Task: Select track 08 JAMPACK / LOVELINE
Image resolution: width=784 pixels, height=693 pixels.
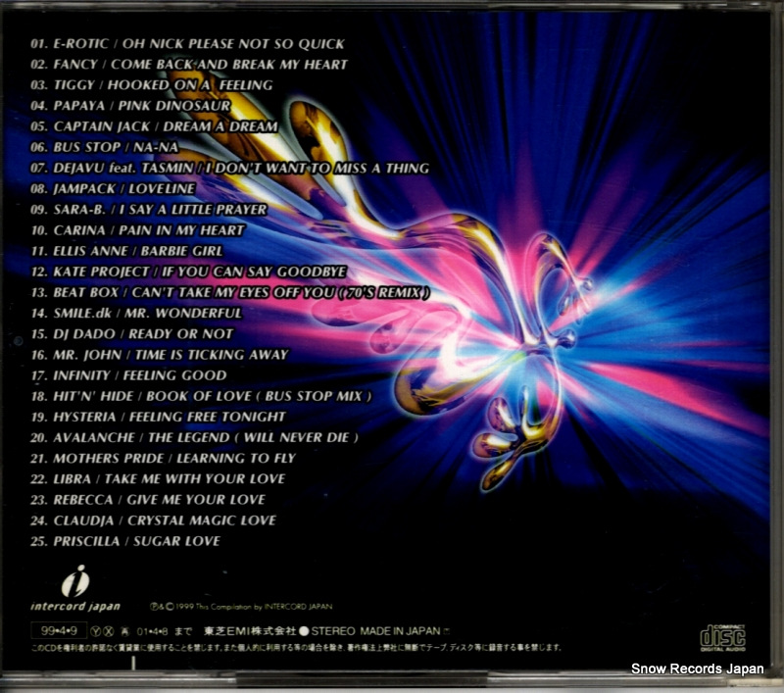Action: point(113,189)
